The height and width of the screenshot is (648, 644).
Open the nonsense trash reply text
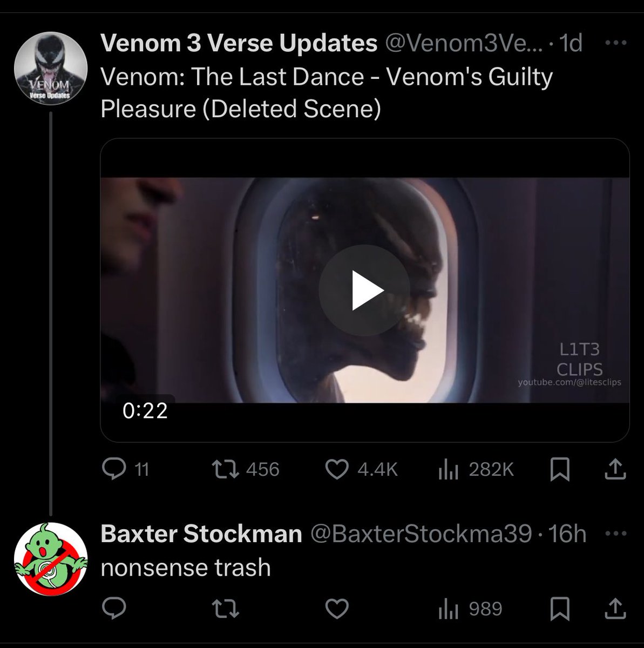pos(186,568)
